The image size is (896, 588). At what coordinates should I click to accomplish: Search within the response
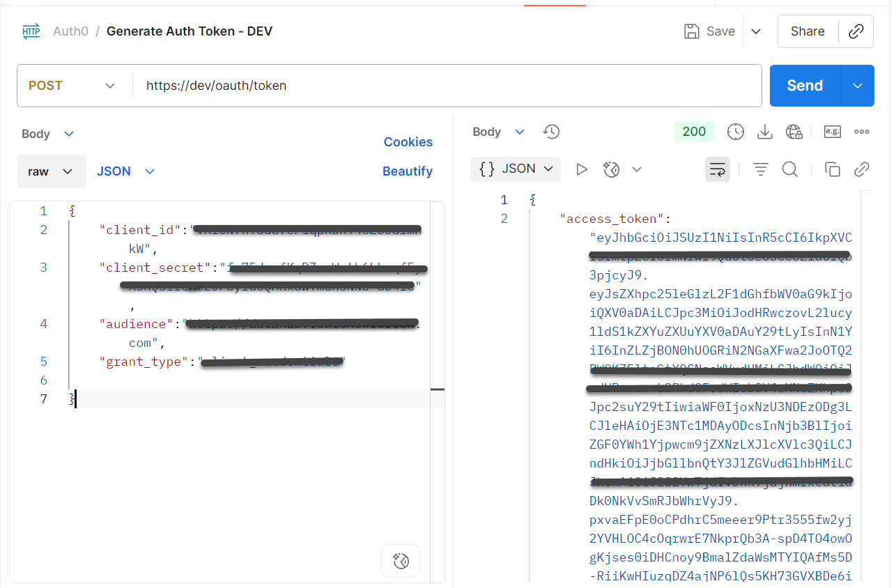pyautogui.click(x=789, y=169)
